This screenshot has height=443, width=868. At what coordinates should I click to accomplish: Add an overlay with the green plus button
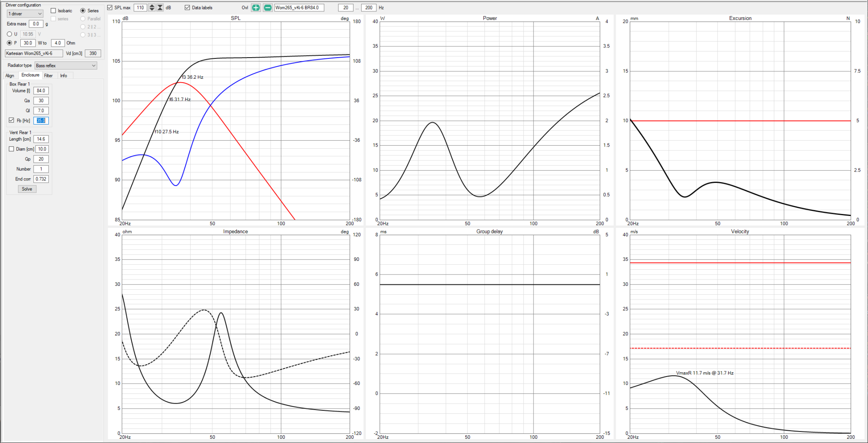256,8
